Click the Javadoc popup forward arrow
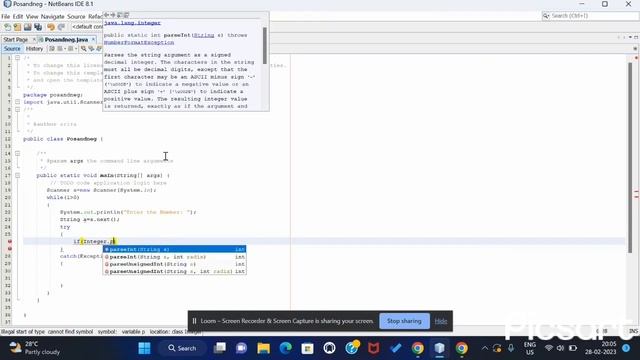640x360 pixels. point(113,15)
